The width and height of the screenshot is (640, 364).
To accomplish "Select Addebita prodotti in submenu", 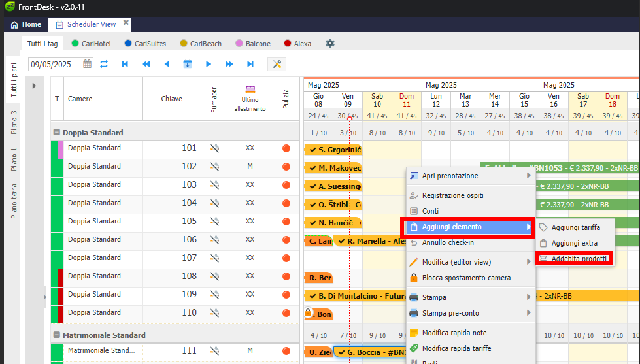I will (x=574, y=259).
